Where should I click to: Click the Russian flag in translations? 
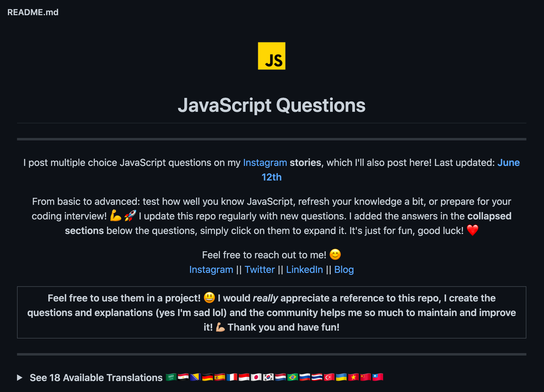click(x=305, y=377)
